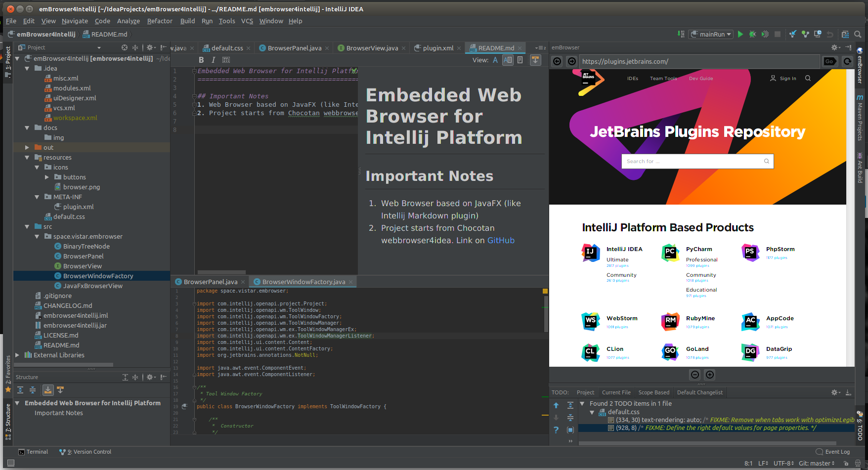Switch to plugin.xml editor tab
The width and height of the screenshot is (868, 470).
pyautogui.click(x=438, y=48)
